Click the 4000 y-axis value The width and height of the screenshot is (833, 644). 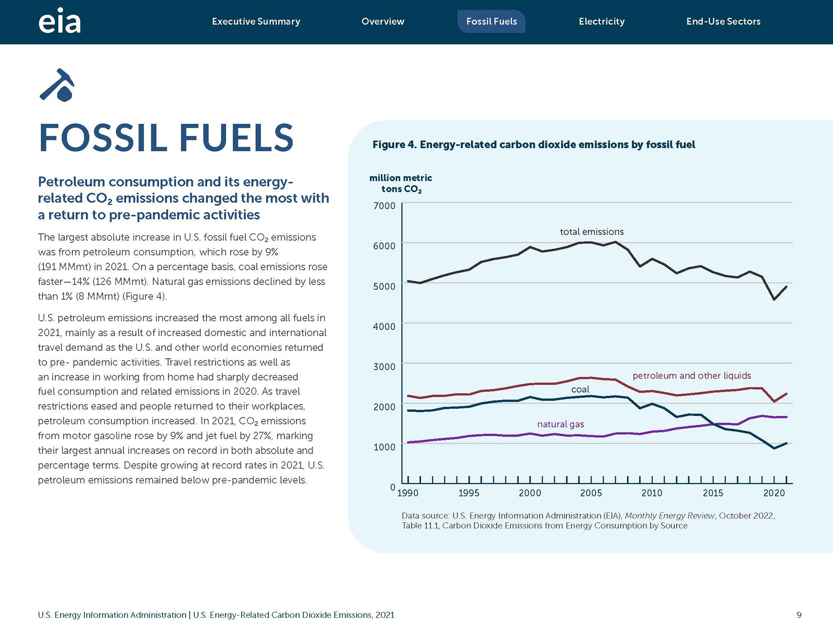pos(384,326)
